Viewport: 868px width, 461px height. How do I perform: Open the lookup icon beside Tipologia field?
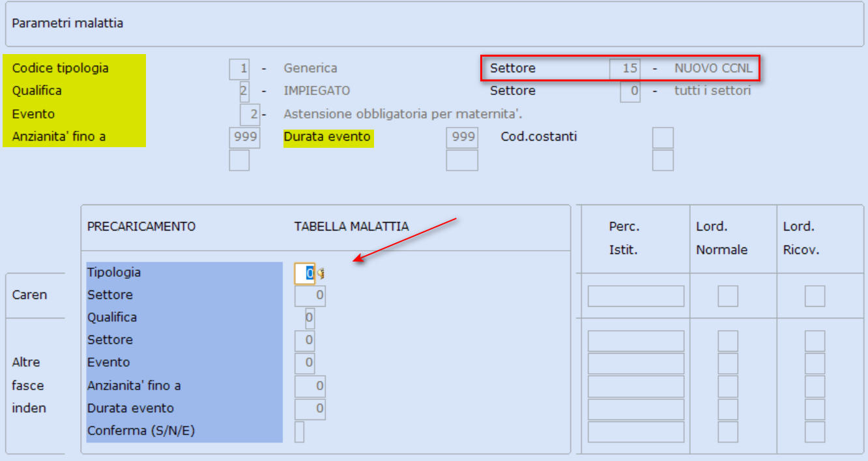[321, 273]
